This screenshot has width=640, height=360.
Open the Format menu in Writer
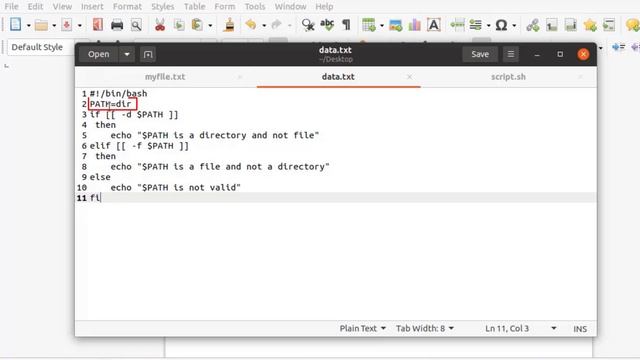coord(127,7)
